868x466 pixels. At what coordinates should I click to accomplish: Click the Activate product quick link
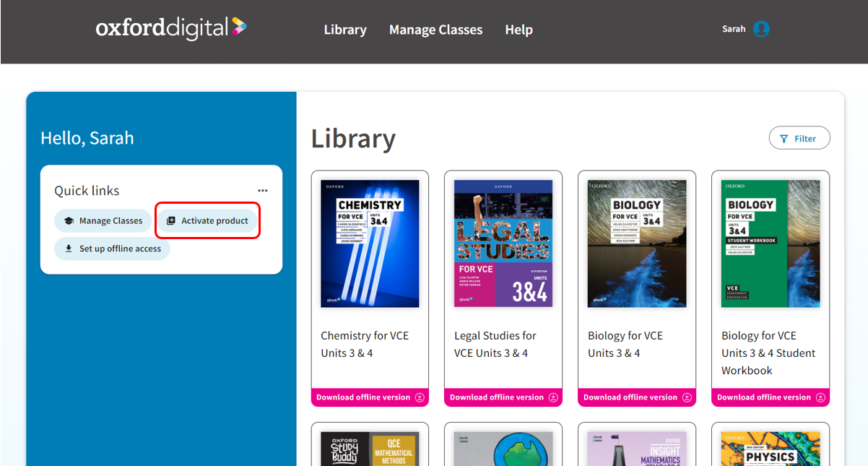pyautogui.click(x=207, y=221)
